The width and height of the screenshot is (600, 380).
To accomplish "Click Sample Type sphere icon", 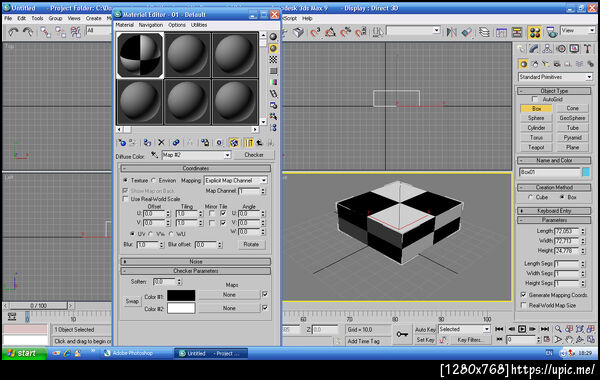I will (273, 37).
